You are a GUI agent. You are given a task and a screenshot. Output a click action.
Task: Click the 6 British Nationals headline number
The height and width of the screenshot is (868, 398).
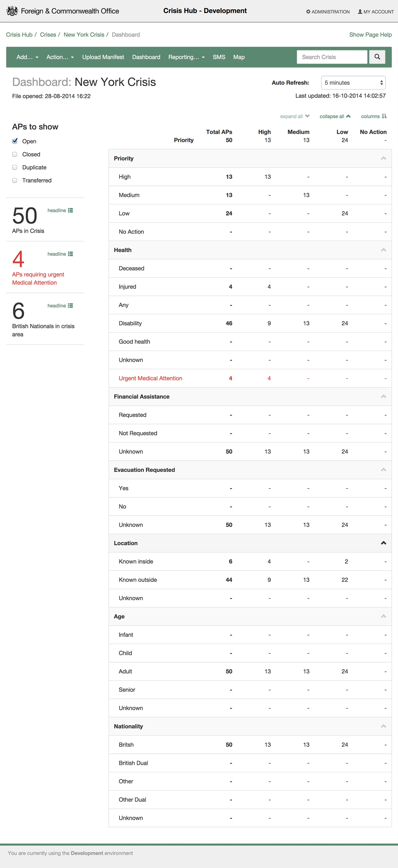(19, 311)
